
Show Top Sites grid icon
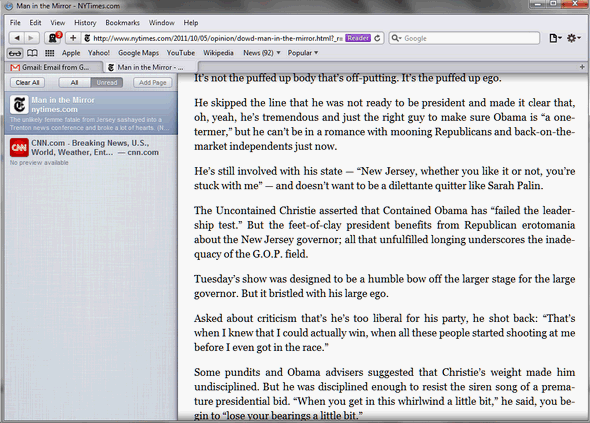pyautogui.click(x=49, y=53)
